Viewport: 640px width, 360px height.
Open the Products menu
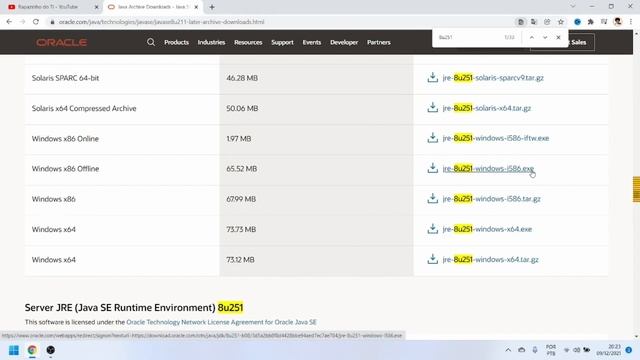[x=176, y=42]
